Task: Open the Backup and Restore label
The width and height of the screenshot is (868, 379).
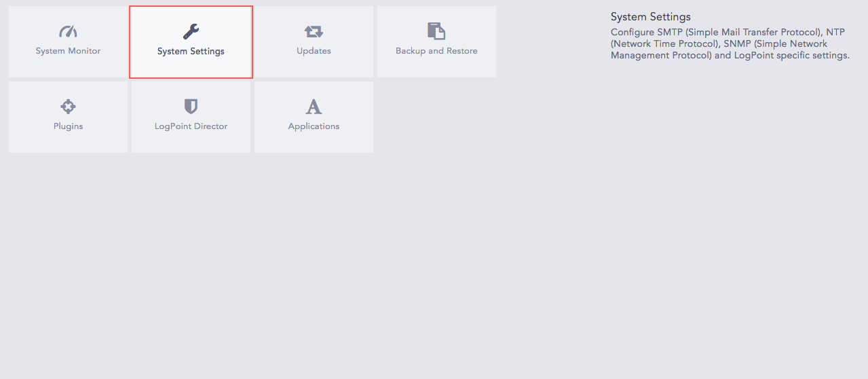Action: pos(436,51)
